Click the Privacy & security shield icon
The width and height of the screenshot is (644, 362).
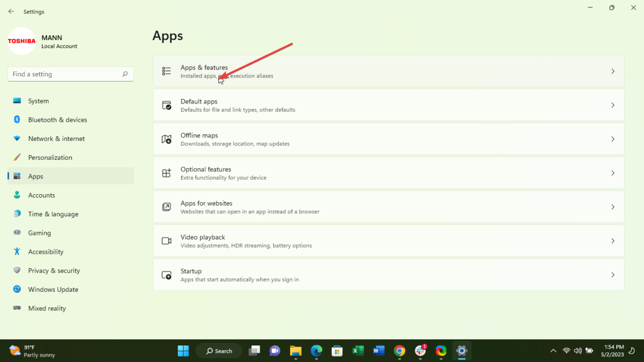click(17, 270)
